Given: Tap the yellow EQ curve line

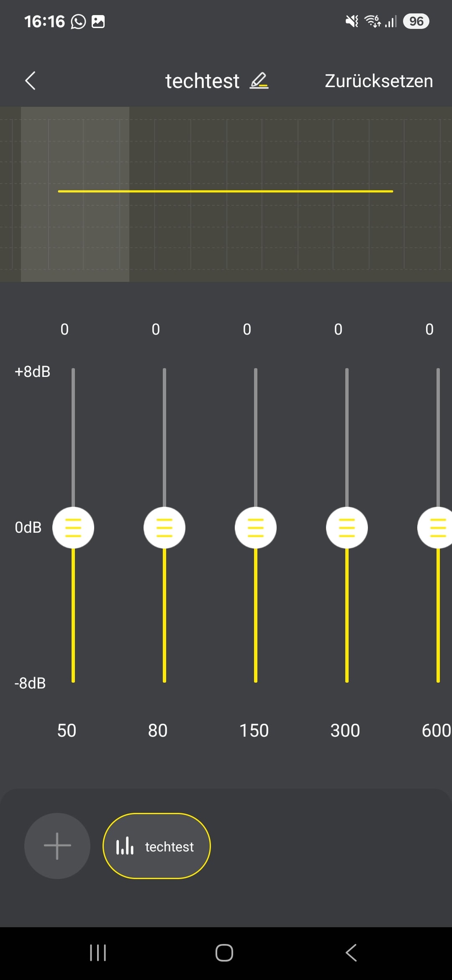Looking at the screenshot, I should 225,191.
